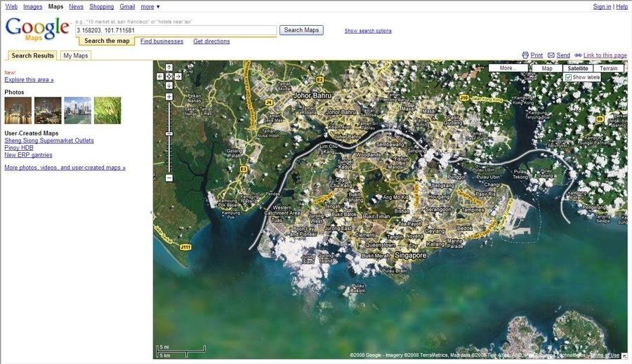Image resolution: width=632 pixels, height=364 pixels.
Task: Switch to Terrain map view
Action: [608, 69]
